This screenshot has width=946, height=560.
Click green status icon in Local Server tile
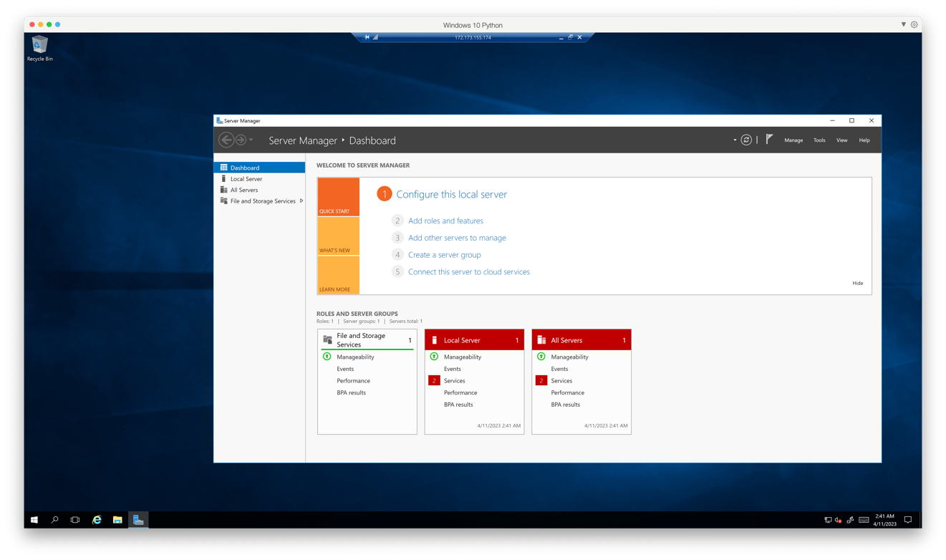434,357
